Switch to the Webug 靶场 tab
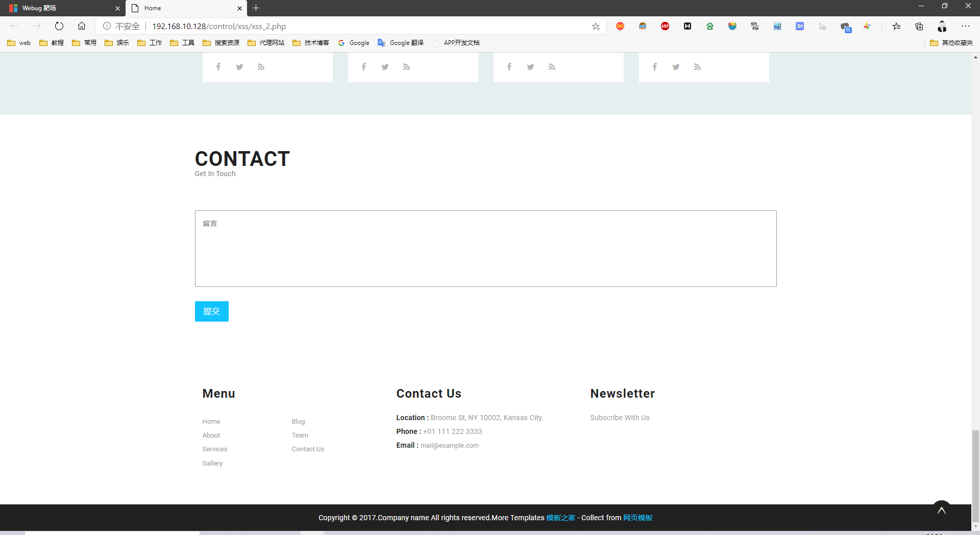 pyautogui.click(x=62, y=8)
